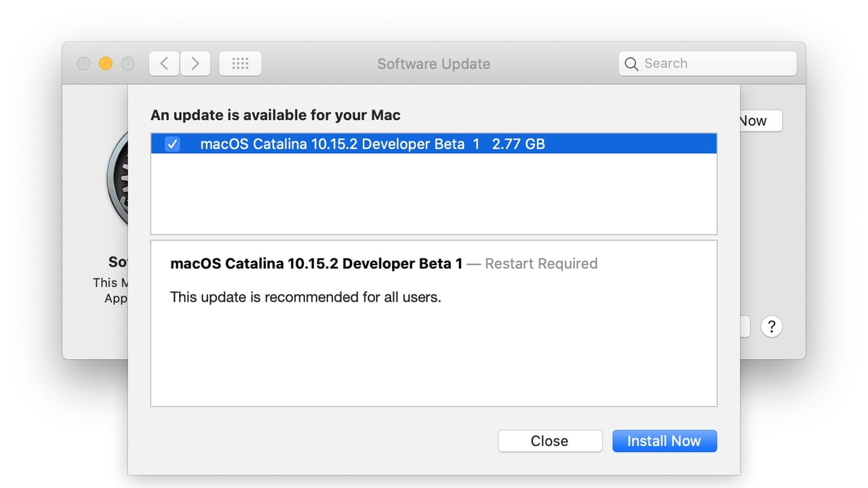Open help with the question mark button
868x488 pixels.
tap(771, 327)
